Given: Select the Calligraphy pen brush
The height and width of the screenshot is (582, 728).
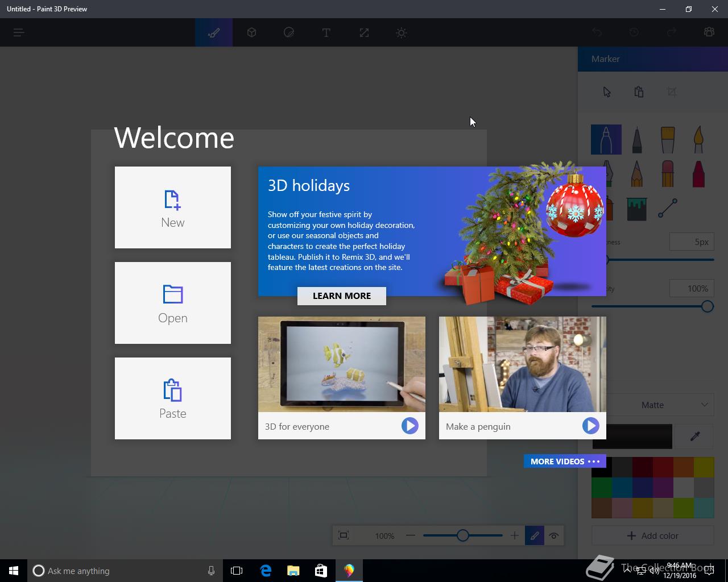Looking at the screenshot, I should 637,139.
